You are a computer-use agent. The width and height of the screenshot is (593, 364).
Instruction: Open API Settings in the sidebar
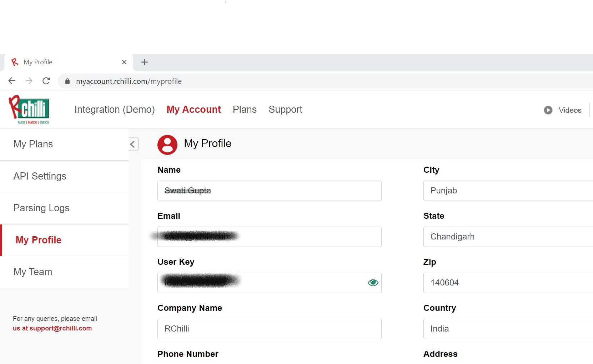(x=64, y=176)
